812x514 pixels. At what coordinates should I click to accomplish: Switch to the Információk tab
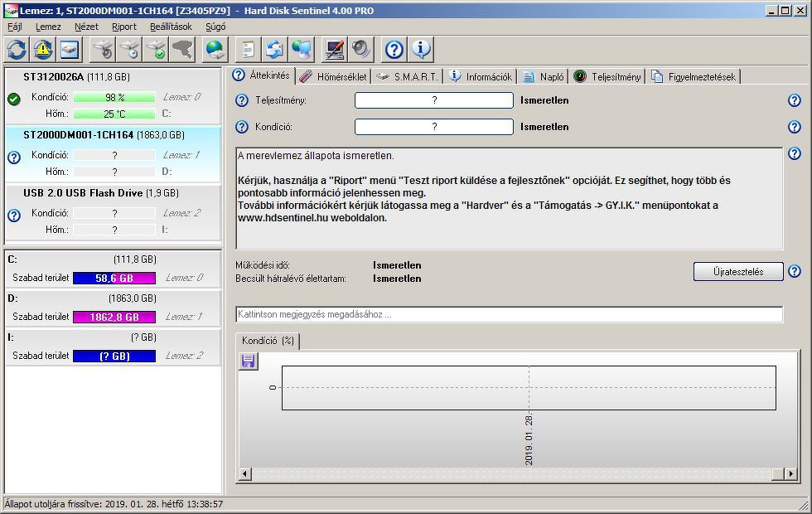(481, 76)
